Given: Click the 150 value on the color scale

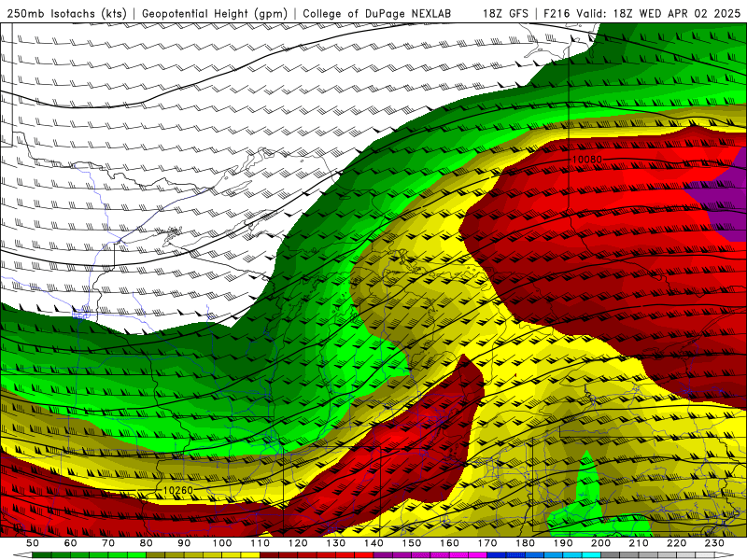Looking at the screenshot, I should point(412,543).
